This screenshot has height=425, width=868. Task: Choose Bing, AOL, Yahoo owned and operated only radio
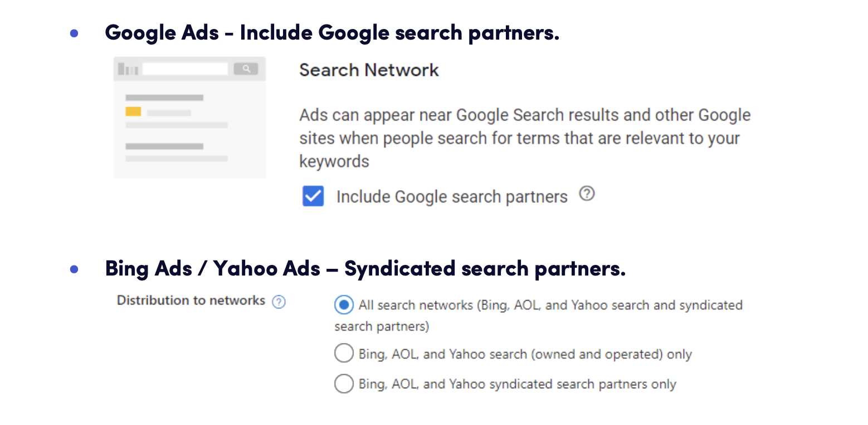coord(344,354)
